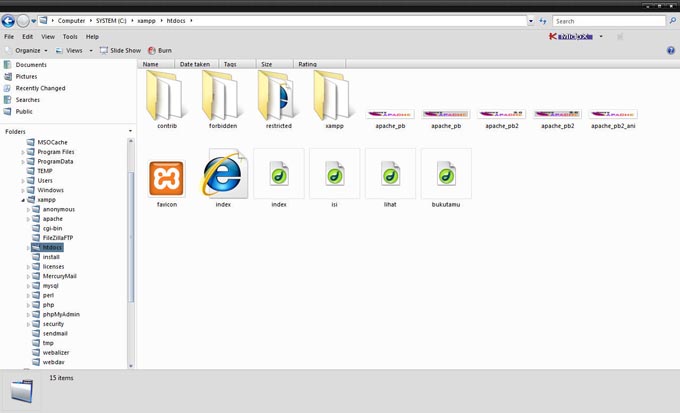
Task: Select the favicon XAMPP icon file
Action: coord(167,182)
